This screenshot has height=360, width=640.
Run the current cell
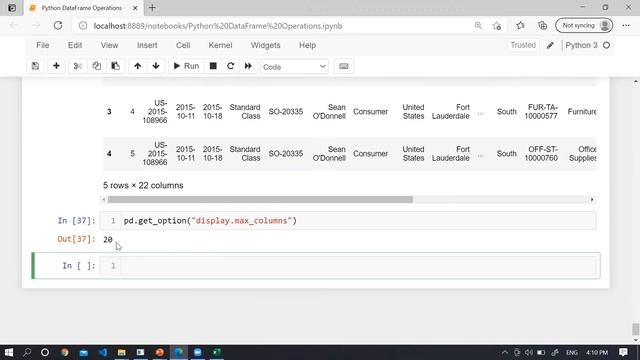click(x=187, y=66)
